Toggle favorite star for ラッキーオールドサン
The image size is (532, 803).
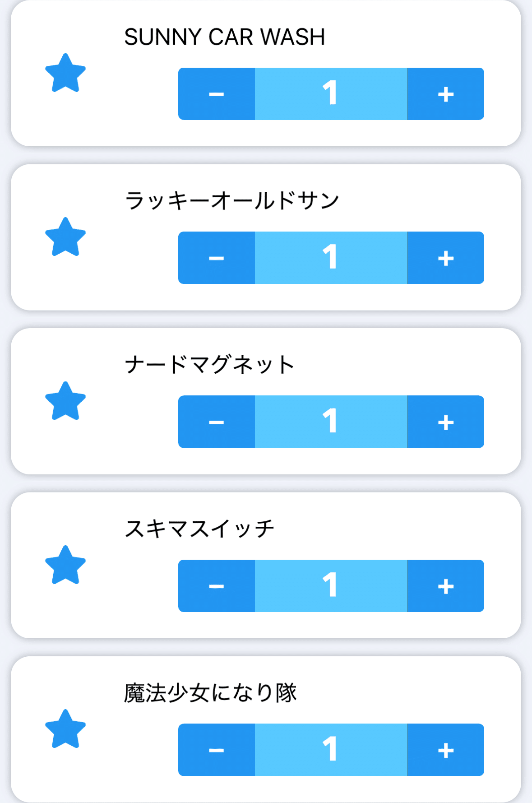[x=65, y=237]
